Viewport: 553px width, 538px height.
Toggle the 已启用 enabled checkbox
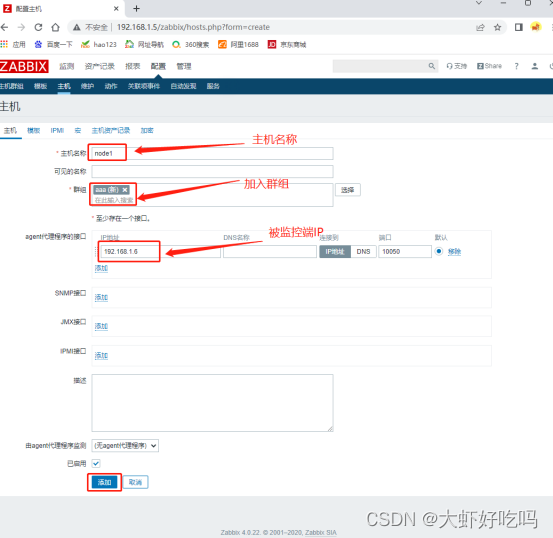pos(96,463)
